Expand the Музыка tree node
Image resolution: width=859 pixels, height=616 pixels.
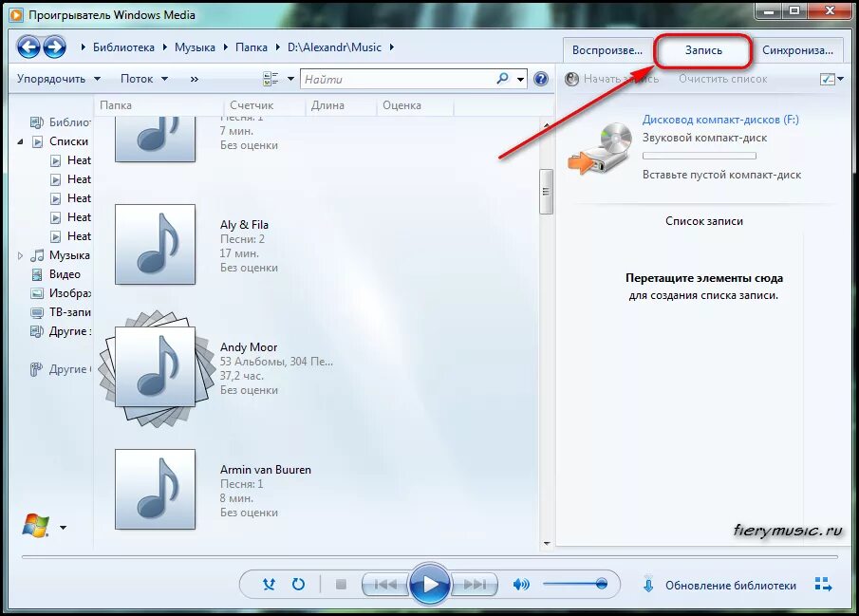click(20, 255)
